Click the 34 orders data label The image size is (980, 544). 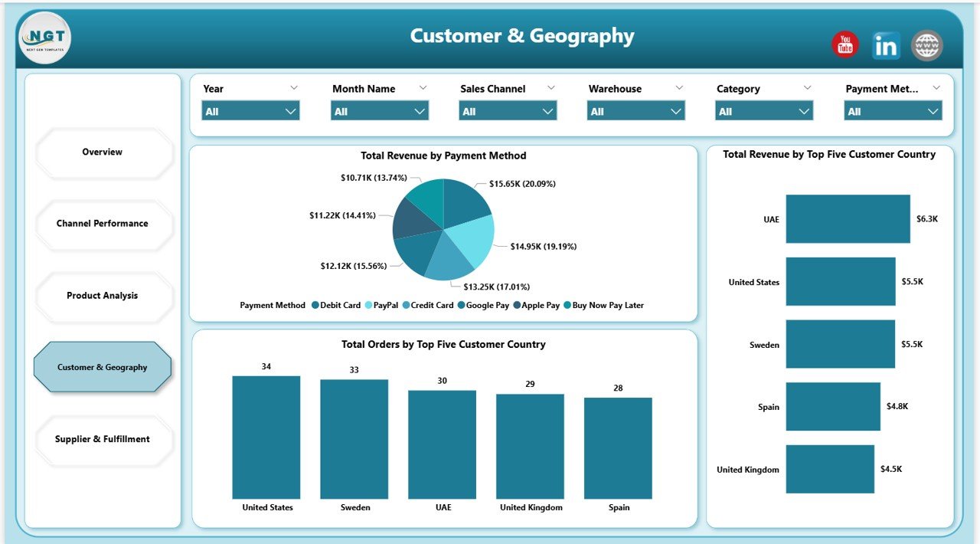(266, 367)
